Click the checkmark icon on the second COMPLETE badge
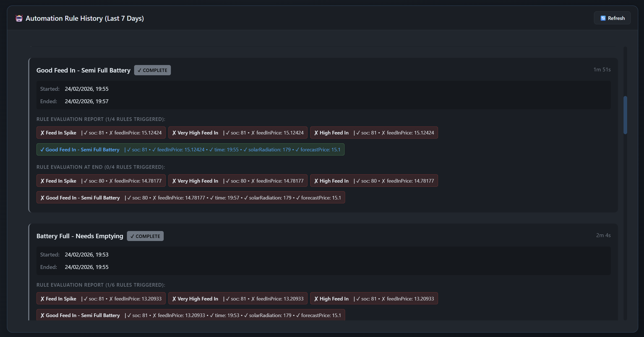Viewport: 644px width, 337px height. 132,236
